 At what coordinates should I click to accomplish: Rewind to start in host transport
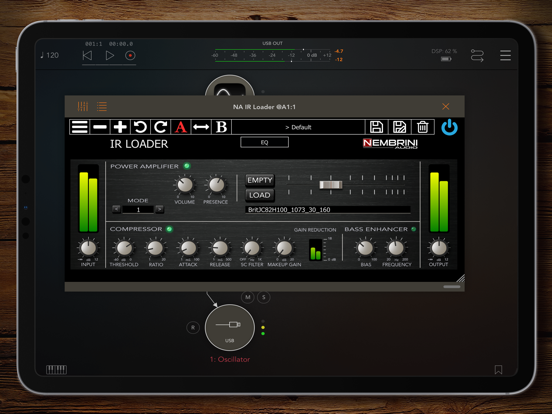(x=87, y=55)
